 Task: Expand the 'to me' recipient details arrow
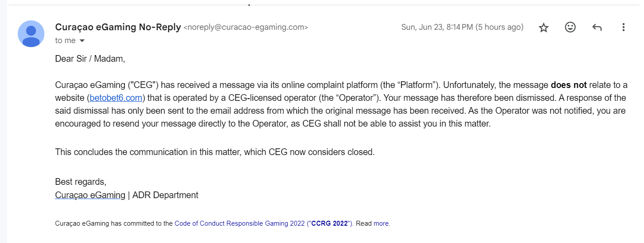[x=82, y=40]
